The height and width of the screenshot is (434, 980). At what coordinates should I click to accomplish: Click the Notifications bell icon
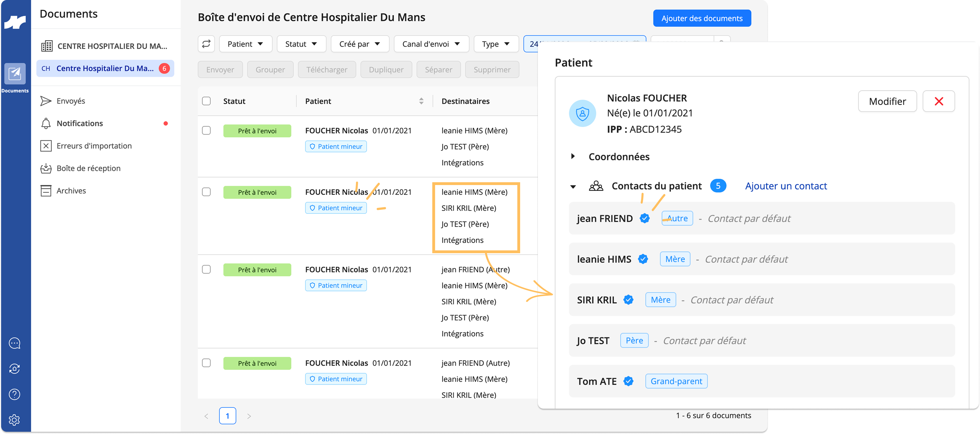click(46, 123)
